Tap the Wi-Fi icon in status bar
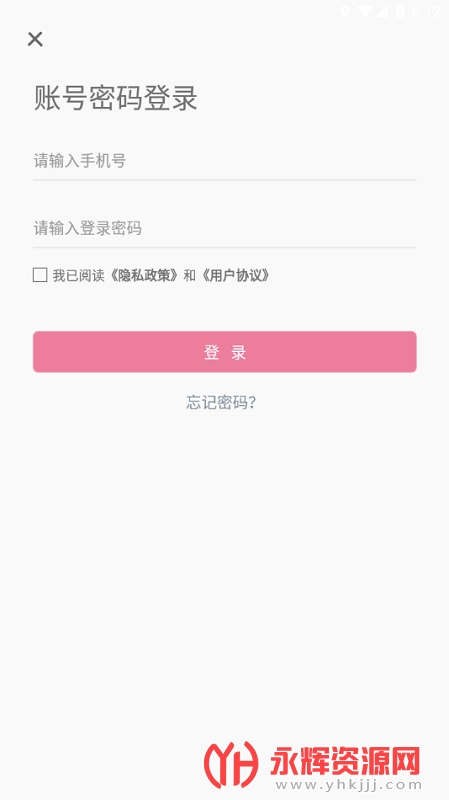The height and width of the screenshot is (800, 449). click(364, 11)
